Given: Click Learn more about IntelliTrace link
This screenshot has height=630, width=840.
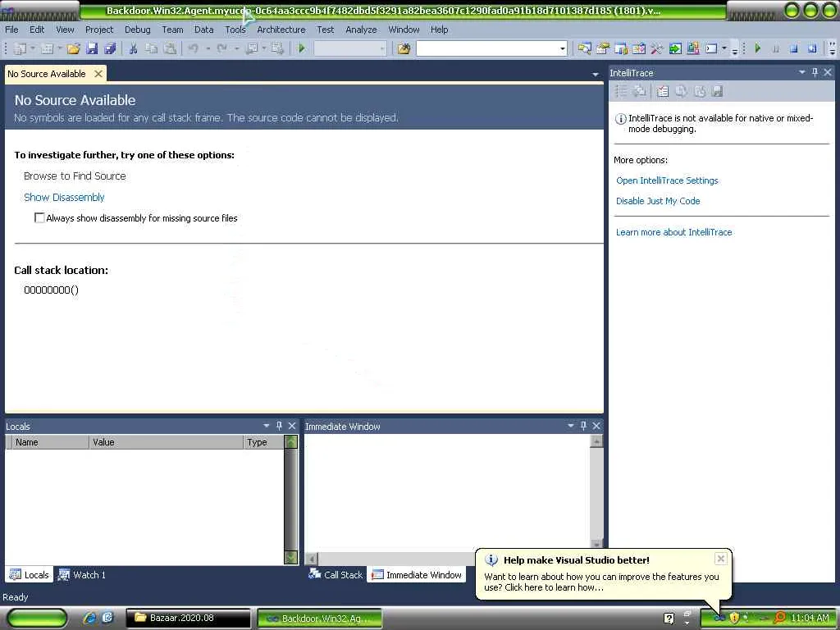Looking at the screenshot, I should point(674,232).
